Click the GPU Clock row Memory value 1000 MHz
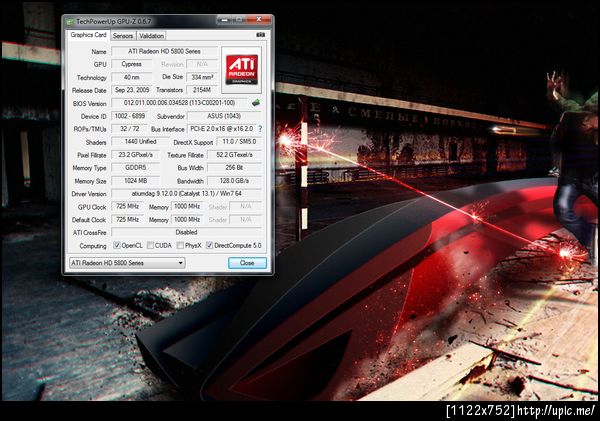600x421 pixels. pos(187,206)
